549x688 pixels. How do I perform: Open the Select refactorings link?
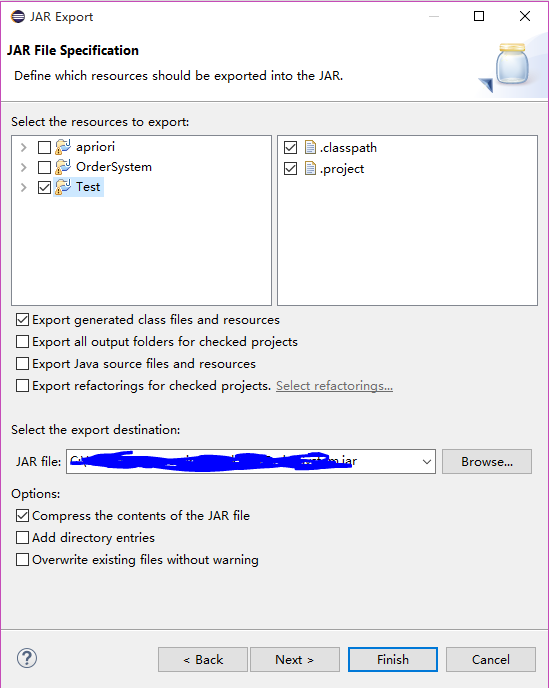[x=334, y=386]
